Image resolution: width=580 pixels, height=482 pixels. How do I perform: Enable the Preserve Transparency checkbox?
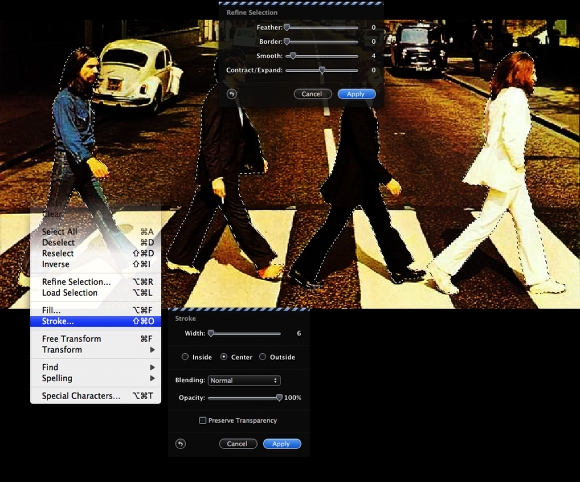[202, 421]
